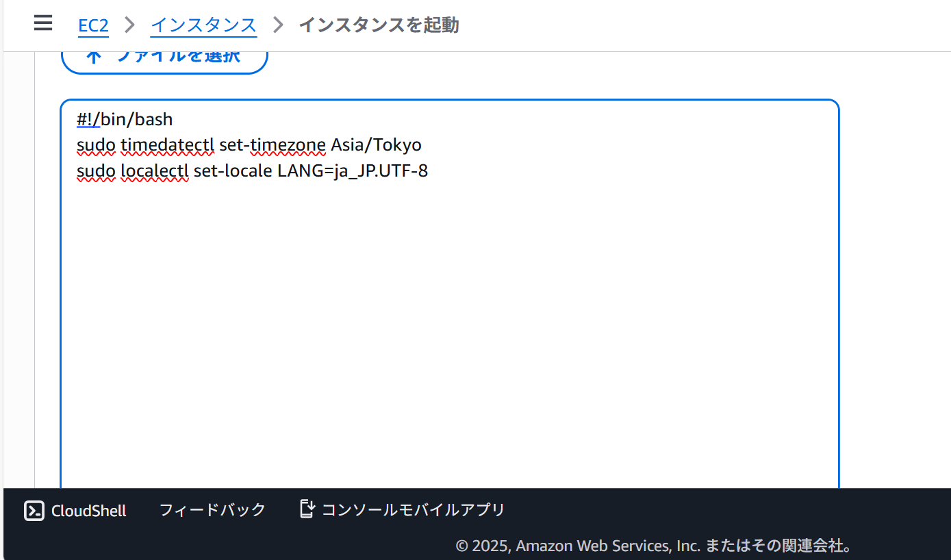Click the chevron before インスタンスを起動
Image resolution: width=951 pixels, height=560 pixels.
(277, 25)
